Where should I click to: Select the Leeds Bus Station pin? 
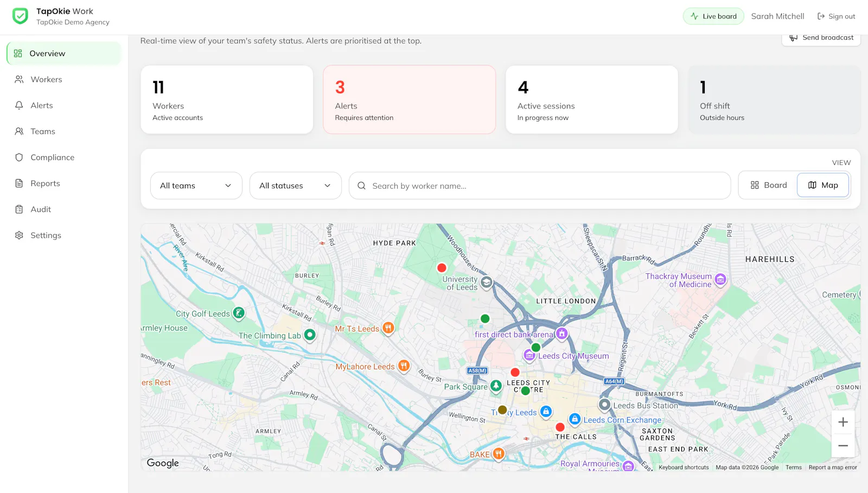coord(604,405)
